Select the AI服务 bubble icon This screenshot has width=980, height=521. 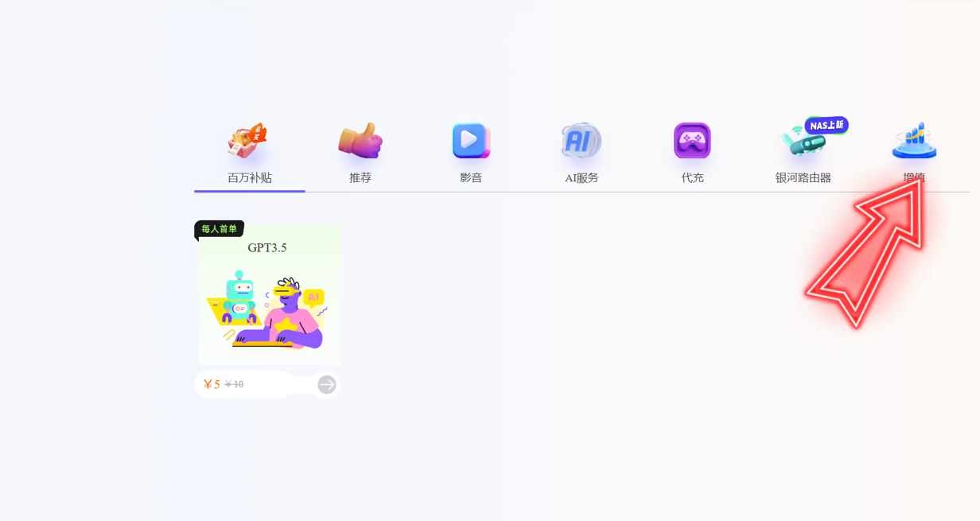(x=581, y=141)
